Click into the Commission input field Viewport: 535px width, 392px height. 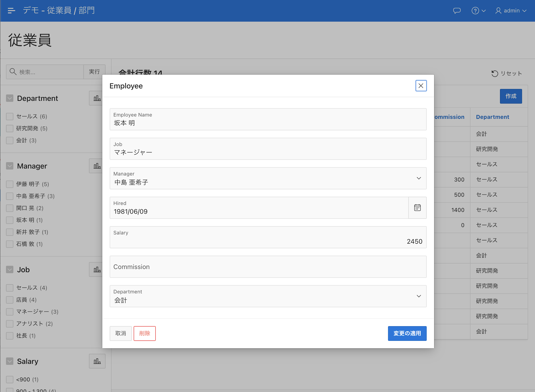point(268,267)
